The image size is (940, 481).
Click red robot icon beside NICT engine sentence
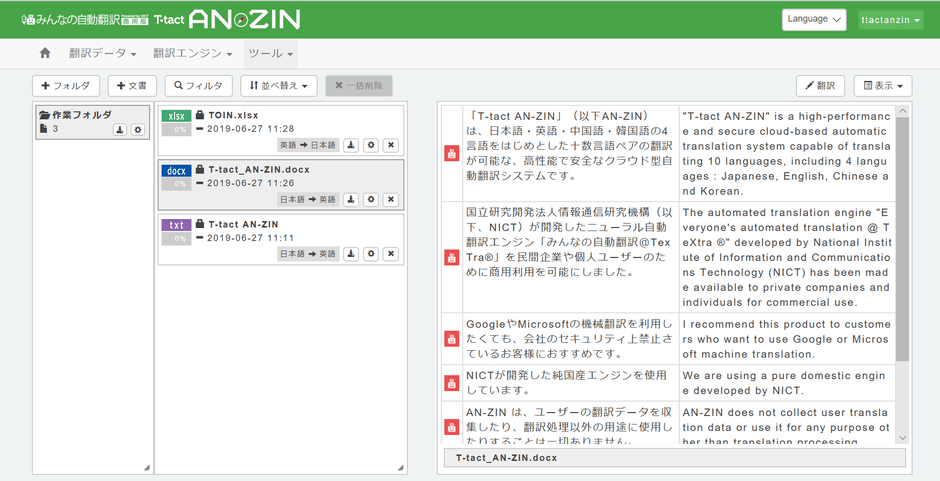pos(451,381)
